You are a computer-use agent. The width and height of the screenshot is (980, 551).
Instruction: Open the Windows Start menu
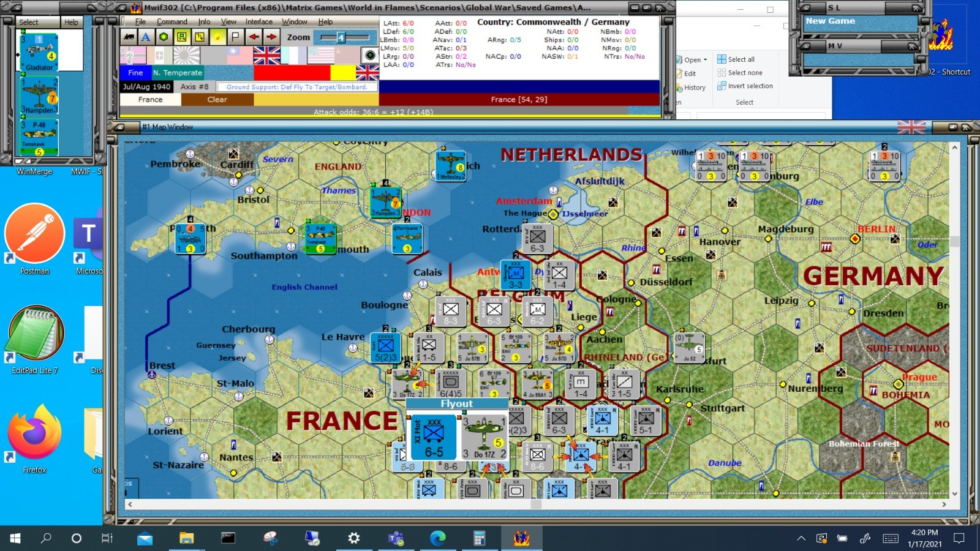(15, 538)
